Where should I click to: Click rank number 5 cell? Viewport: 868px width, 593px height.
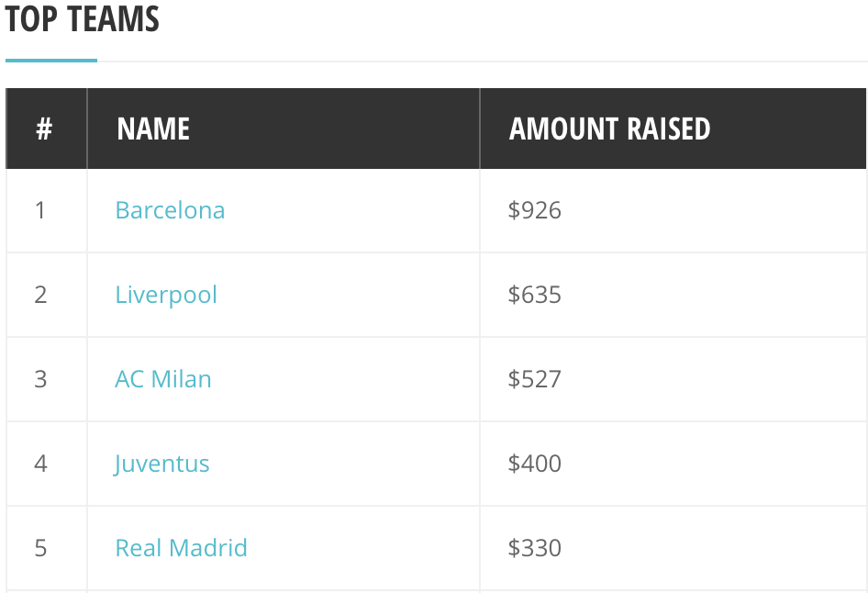[x=47, y=548]
